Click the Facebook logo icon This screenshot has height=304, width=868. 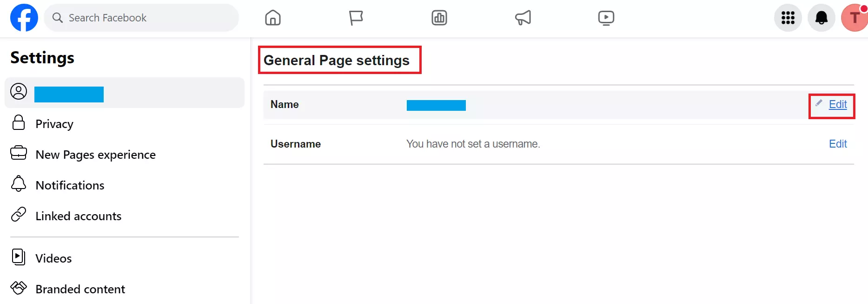[24, 18]
